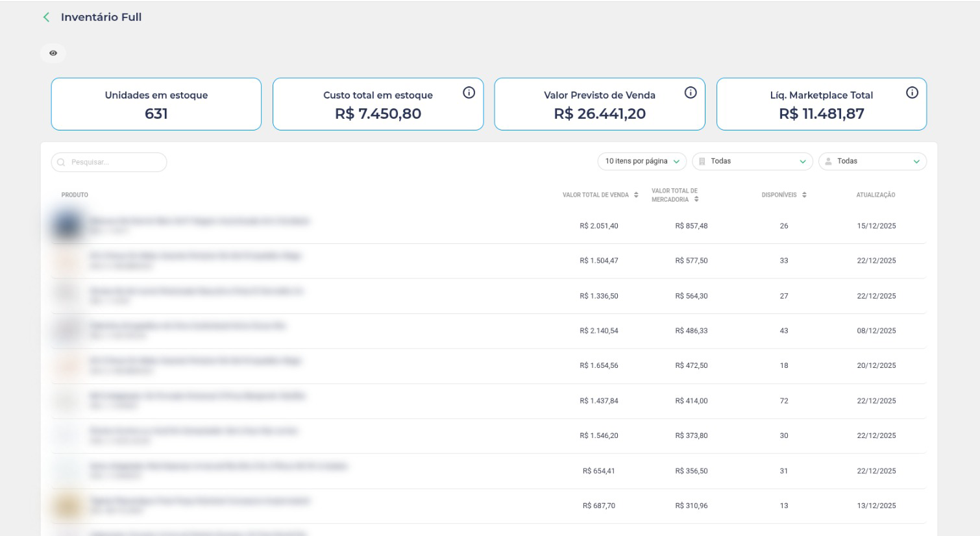
Task: Sort by Disponíveis column arrows
Action: coord(804,195)
